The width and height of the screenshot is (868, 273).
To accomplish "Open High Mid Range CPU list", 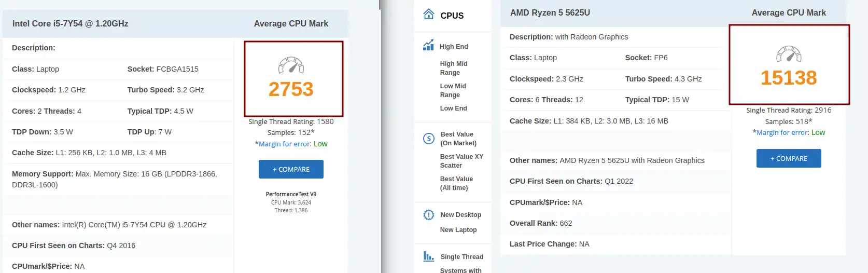I will (454, 68).
